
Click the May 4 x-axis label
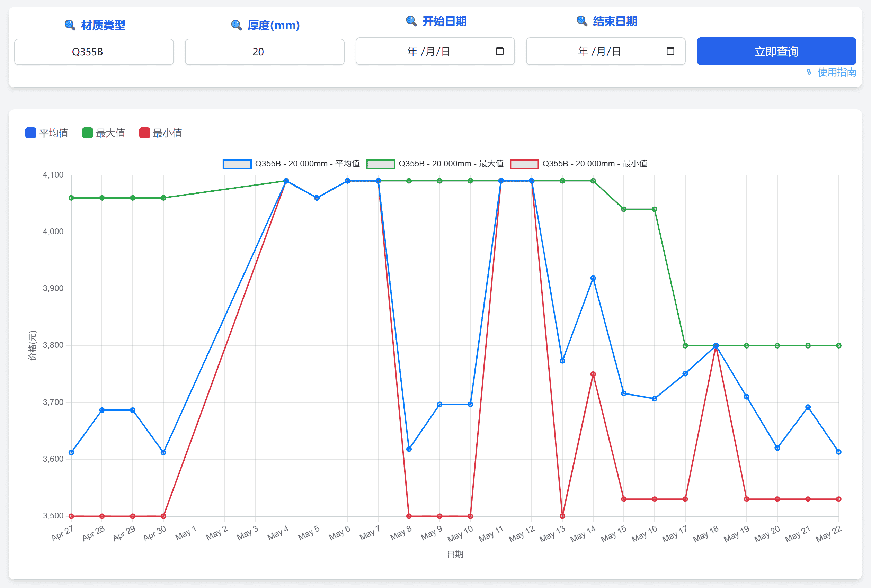278,533
